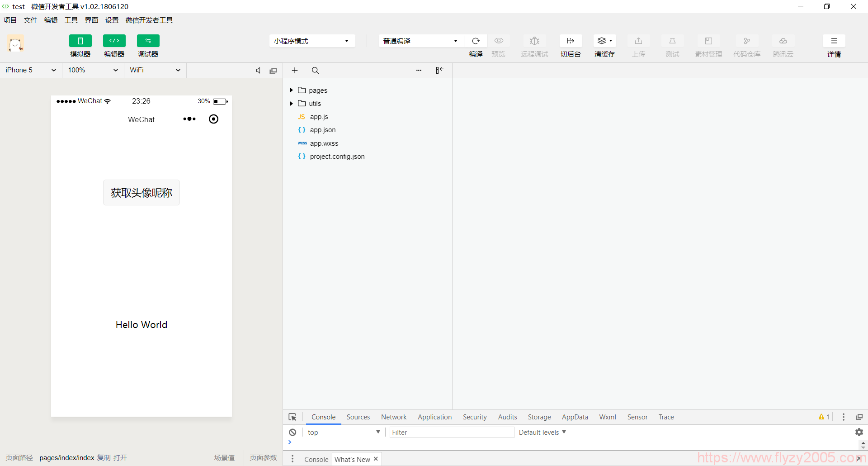Open the 界面 menu
The width and height of the screenshot is (868, 466).
click(x=91, y=20)
